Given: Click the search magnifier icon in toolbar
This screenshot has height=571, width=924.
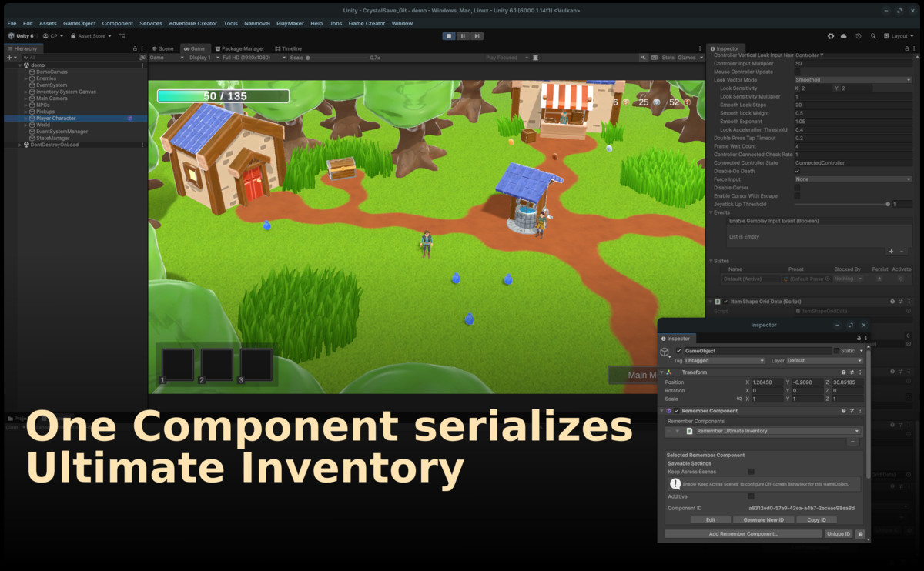Looking at the screenshot, I should (873, 35).
